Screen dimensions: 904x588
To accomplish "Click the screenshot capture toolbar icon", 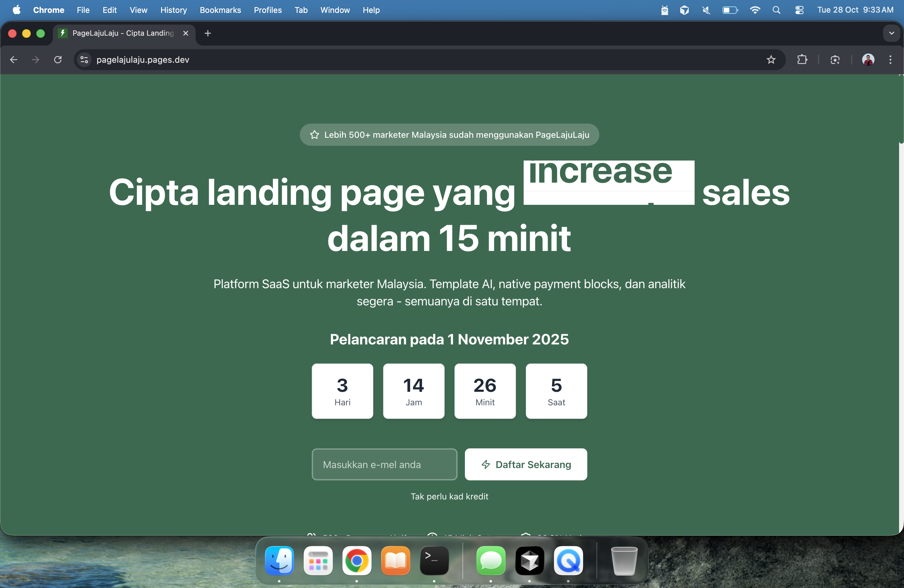I will (x=835, y=60).
